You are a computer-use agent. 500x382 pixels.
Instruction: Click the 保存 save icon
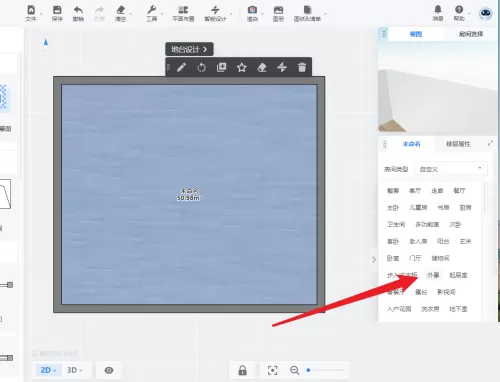[57, 10]
